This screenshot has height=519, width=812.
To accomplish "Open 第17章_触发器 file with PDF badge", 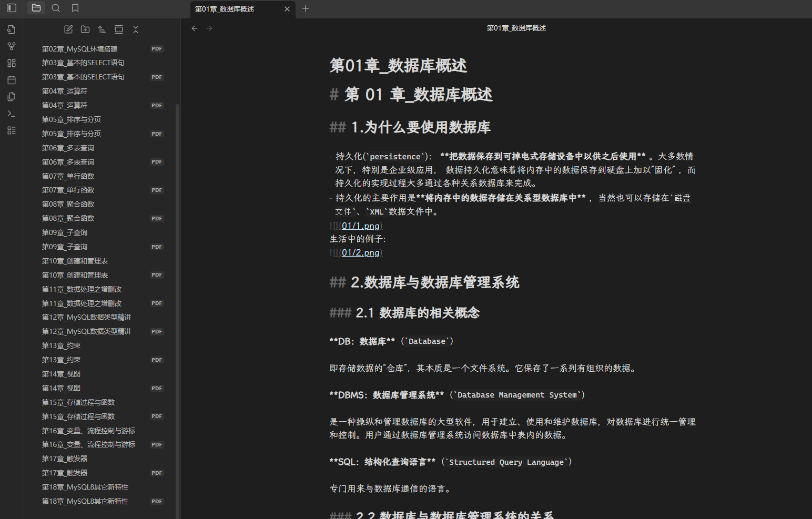I will (x=103, y=473).
